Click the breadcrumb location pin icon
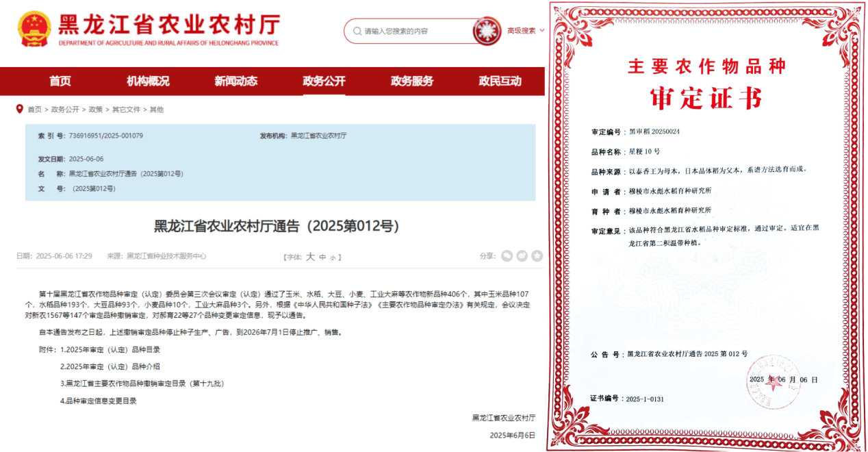Image resolution: width=868 pixels, height=452 pixels. pos(19,109)
